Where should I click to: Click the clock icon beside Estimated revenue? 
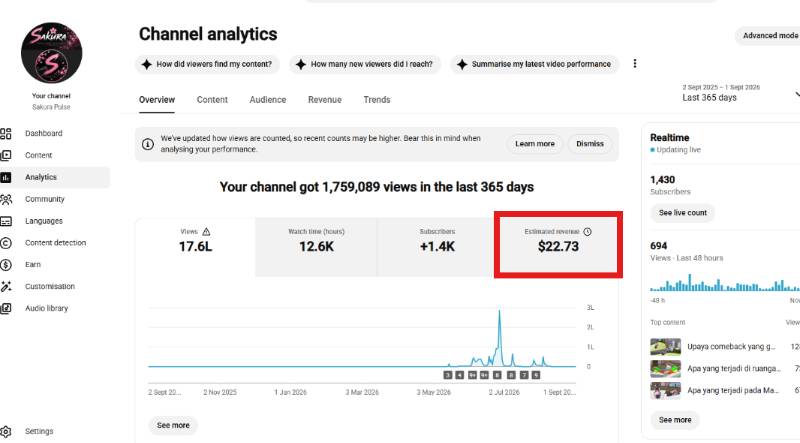click(587, 232)
